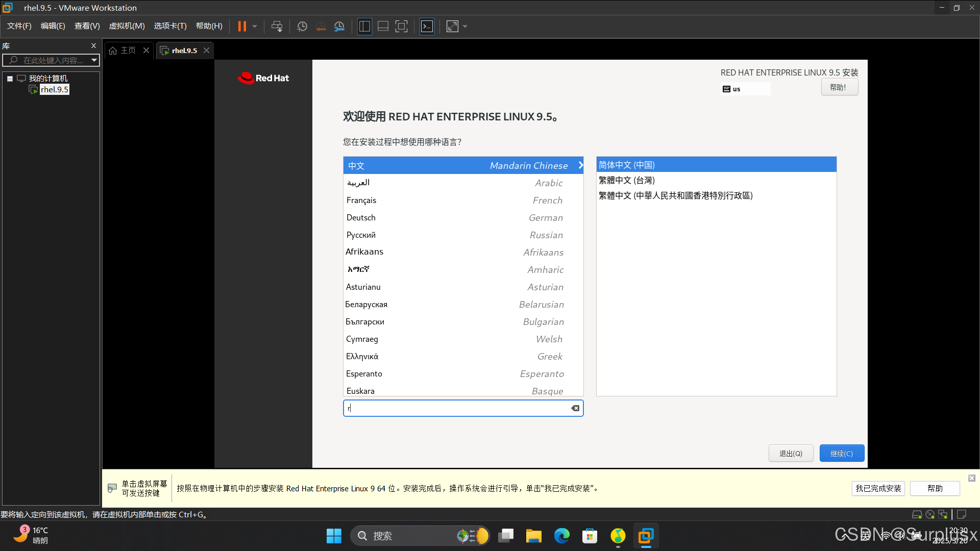980x551 pixels.
Task: Toggle the thumbnail bar view
Action: pos(383,27)
